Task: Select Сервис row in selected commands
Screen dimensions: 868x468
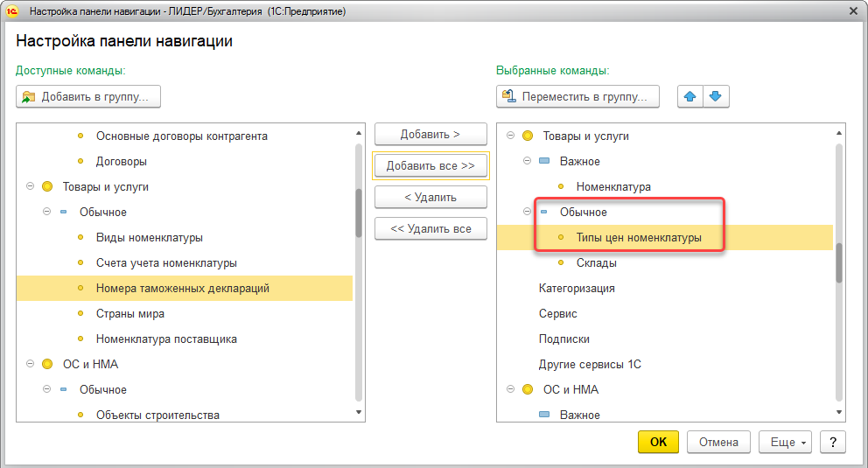Action: point(665,314)
